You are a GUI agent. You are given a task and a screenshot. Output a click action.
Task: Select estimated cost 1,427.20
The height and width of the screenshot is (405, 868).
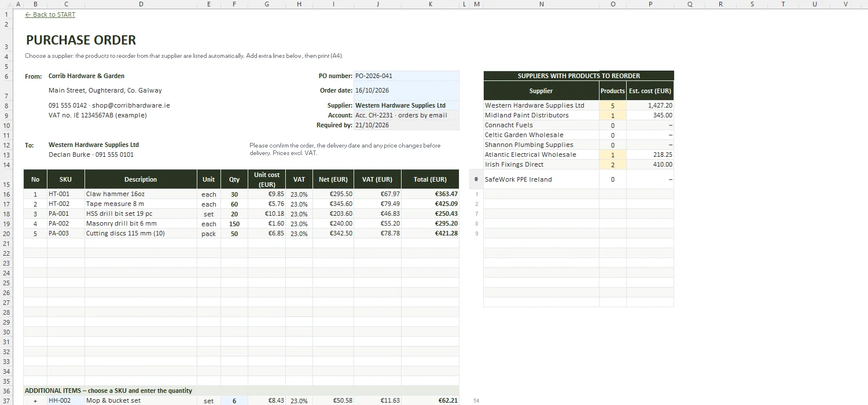(650, 105)
